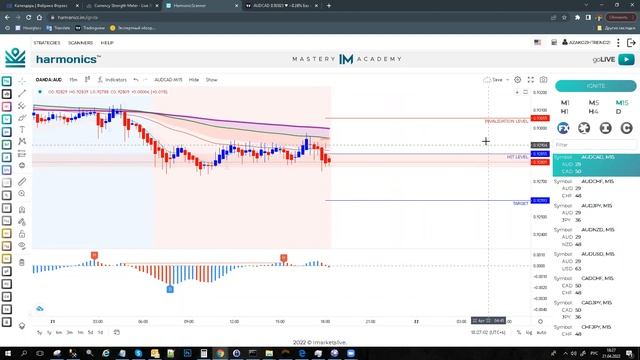Select the D timeframe
Image resolution: width=640 pixels, height=360 pixels.
(x=618, y=111)
